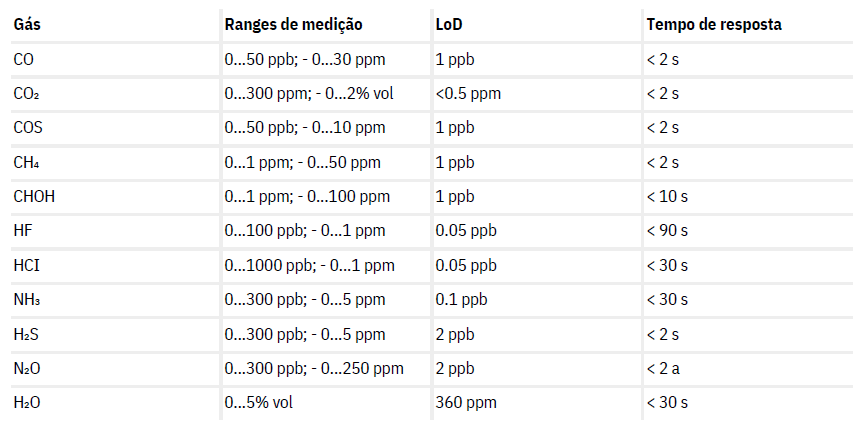Select the 360 ppm LoD value
This screenshot has width=862, height=431.
[466, 403]
